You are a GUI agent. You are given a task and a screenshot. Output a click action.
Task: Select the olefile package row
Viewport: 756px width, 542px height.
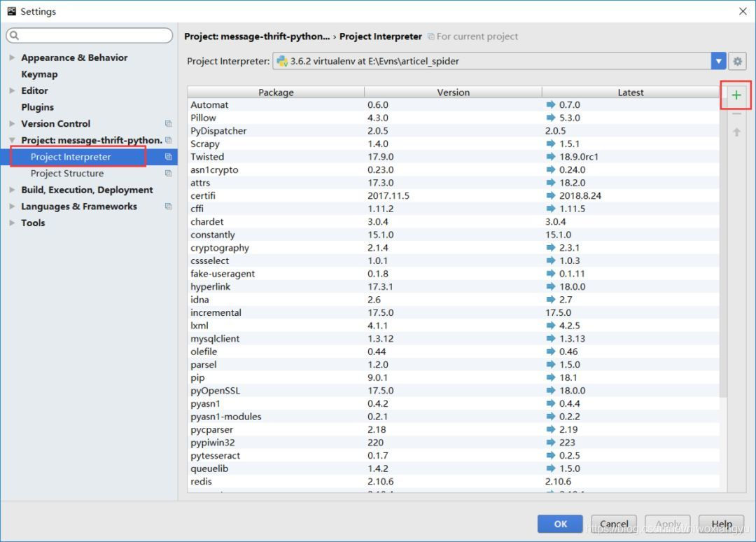[453, 352]
